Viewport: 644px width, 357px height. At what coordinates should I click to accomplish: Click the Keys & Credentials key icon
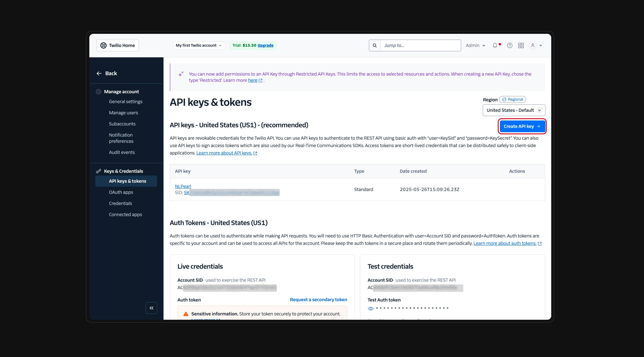click(x=98, y=171)
